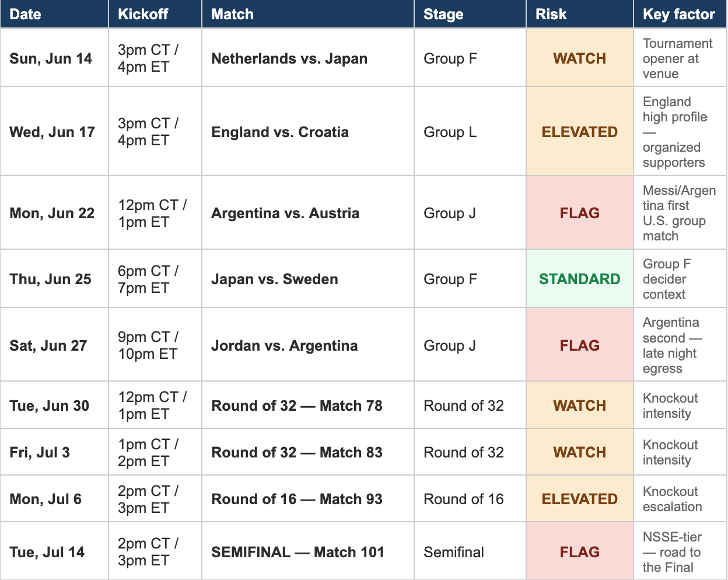This screenshot has height=580, width=728.
Task: Click the Key factor column header
Action: point(680,14)
